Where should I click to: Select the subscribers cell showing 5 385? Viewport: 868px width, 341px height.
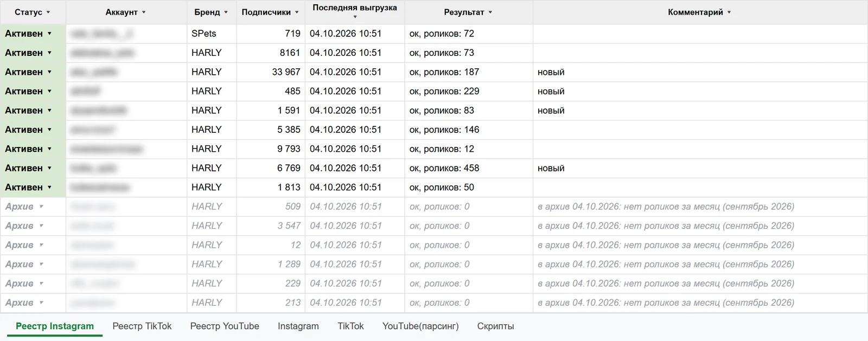pos(271,130)
